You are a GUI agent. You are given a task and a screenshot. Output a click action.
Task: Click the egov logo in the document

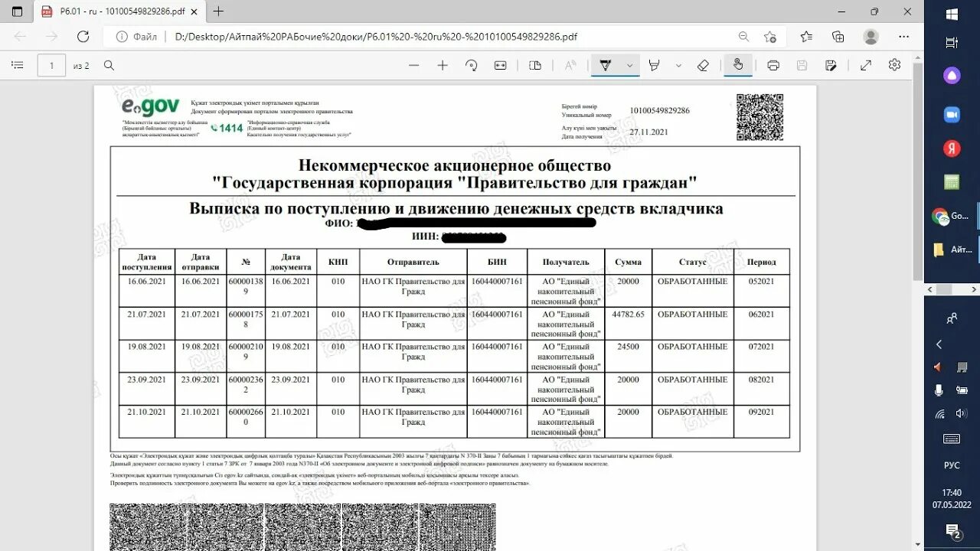click(x=151, y=106)
